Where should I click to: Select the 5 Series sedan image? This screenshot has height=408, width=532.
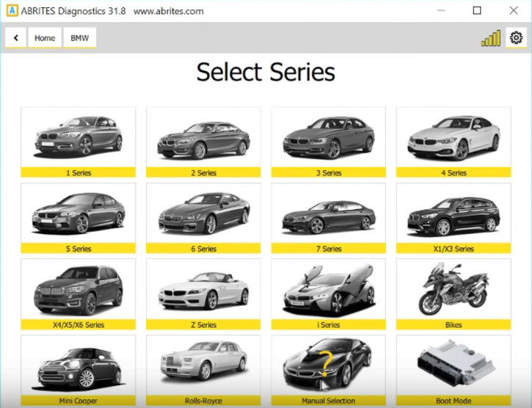(x=79, y=213)
